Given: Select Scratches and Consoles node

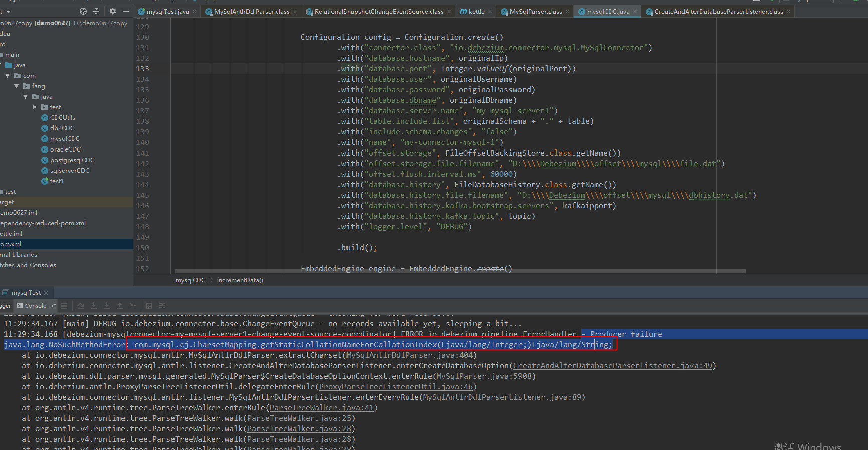Looking at the screenshot, I should click(28, 265).
